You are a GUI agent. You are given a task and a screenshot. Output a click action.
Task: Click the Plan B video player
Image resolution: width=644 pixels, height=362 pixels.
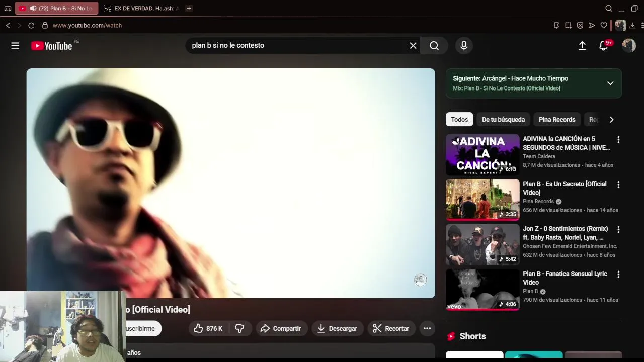pyautogui.click(x=231, y=183)
